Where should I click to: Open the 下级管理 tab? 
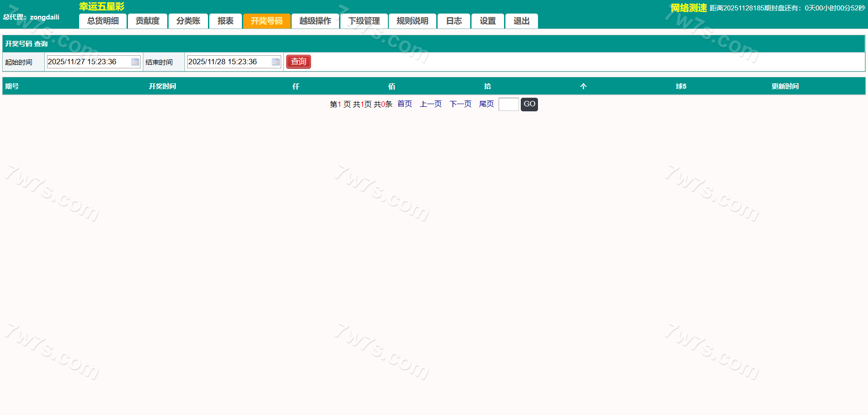(364, 21)
